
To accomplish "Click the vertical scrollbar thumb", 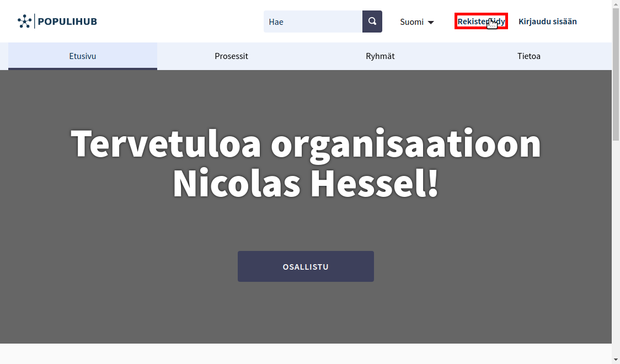I will pos(616,74).
